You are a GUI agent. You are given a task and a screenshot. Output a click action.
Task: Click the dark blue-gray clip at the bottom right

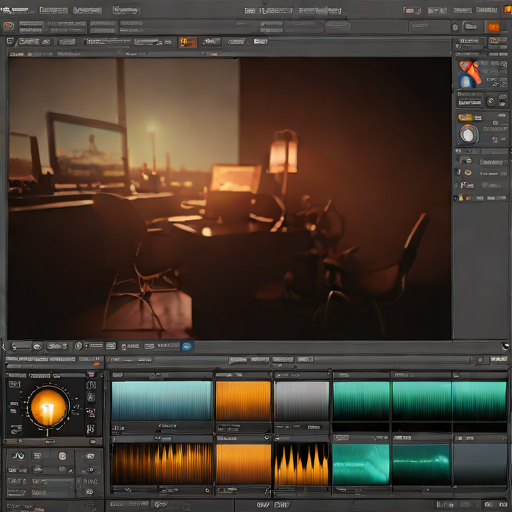(480, 464)
